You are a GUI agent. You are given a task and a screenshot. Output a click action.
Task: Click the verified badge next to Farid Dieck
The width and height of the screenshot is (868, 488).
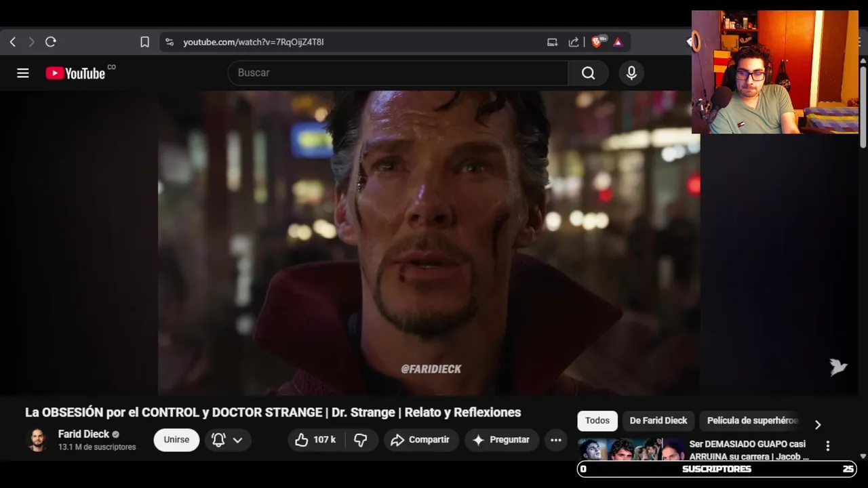115,434
